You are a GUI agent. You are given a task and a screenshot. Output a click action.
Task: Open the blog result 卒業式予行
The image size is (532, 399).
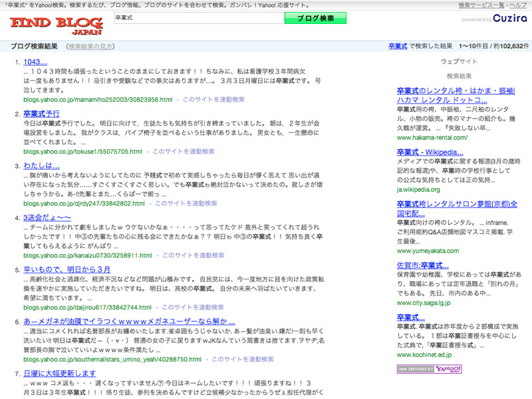41,114
